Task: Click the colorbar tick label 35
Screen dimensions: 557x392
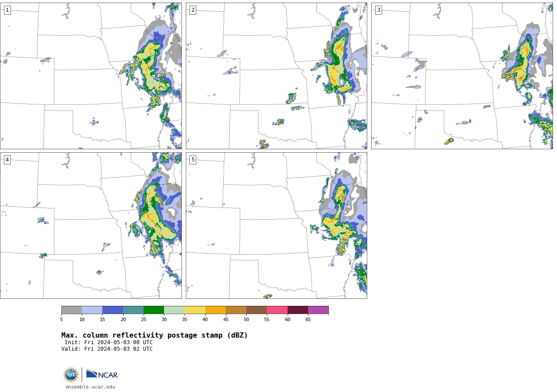Action: tap(185, 320)
